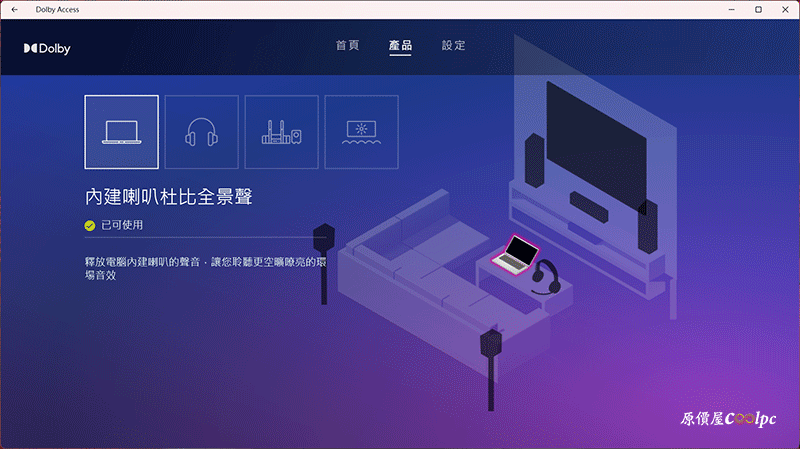The width and height of the screenshot is (800, 449).
Task: Switch to the 產品 tab
Action: 401,45
